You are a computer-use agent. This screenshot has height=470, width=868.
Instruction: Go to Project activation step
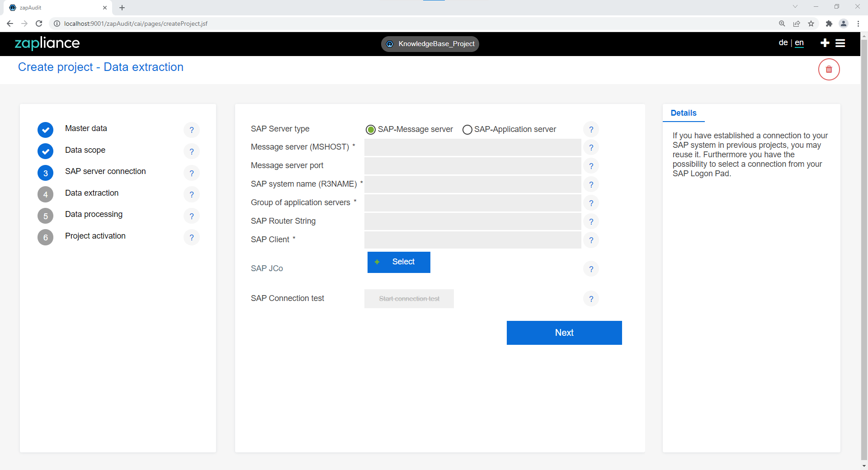pos(95,236)
